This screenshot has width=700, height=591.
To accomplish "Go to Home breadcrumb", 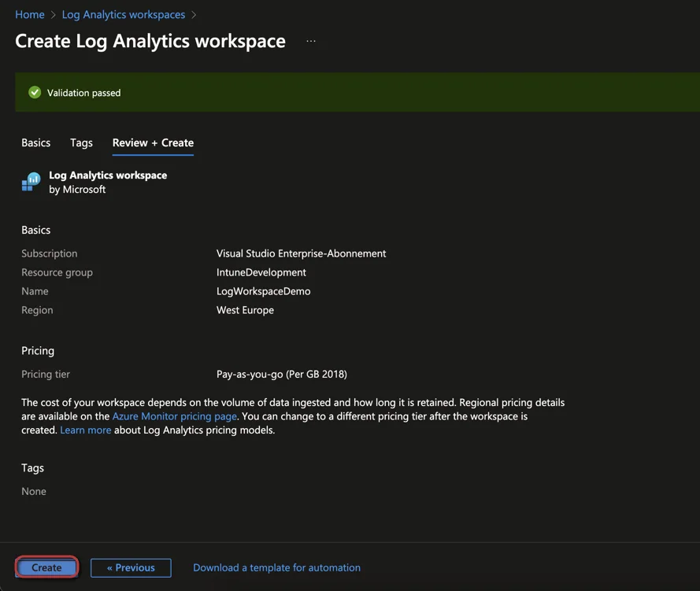I will (x=30, y=15).
